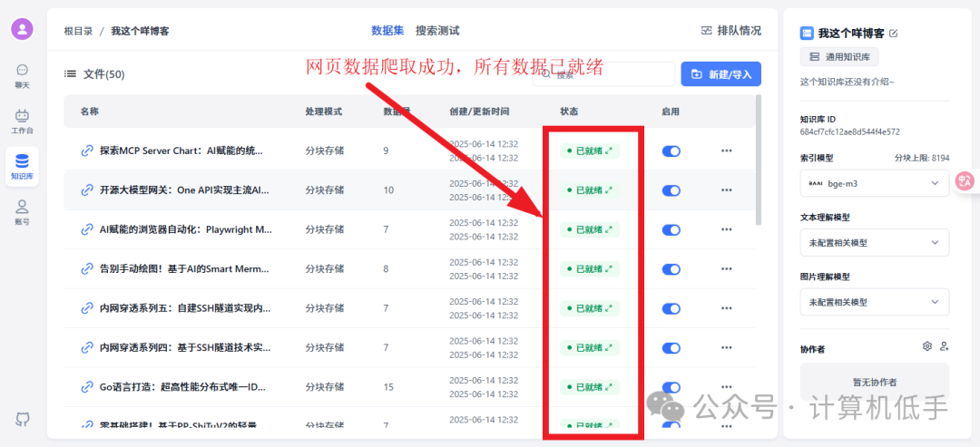The height and width of the screenshot is (447, 980).
Task: Open 开源大模型网关：One API file entry
Action: tap(184, 189)
